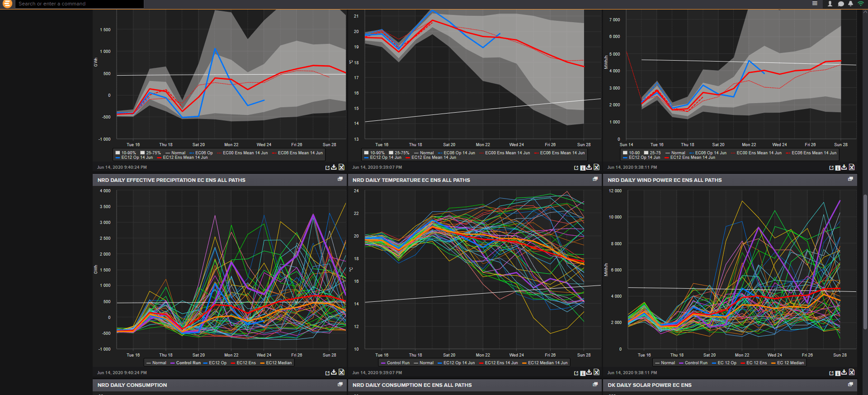
Task: Focus the Search or enter a command field
Action: 80,4
